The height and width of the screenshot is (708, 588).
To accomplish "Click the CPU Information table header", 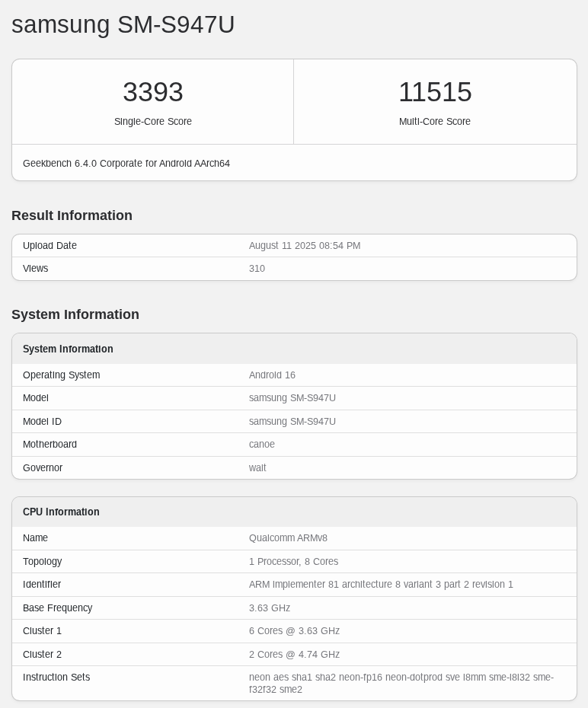I will pyautogui.click(x=61, y=512).
